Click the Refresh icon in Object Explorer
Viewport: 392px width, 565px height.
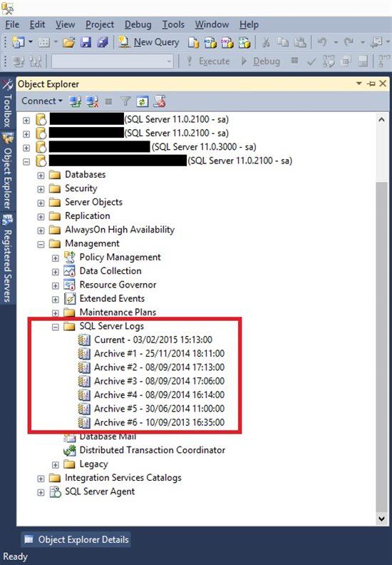[x=142, y=101]
